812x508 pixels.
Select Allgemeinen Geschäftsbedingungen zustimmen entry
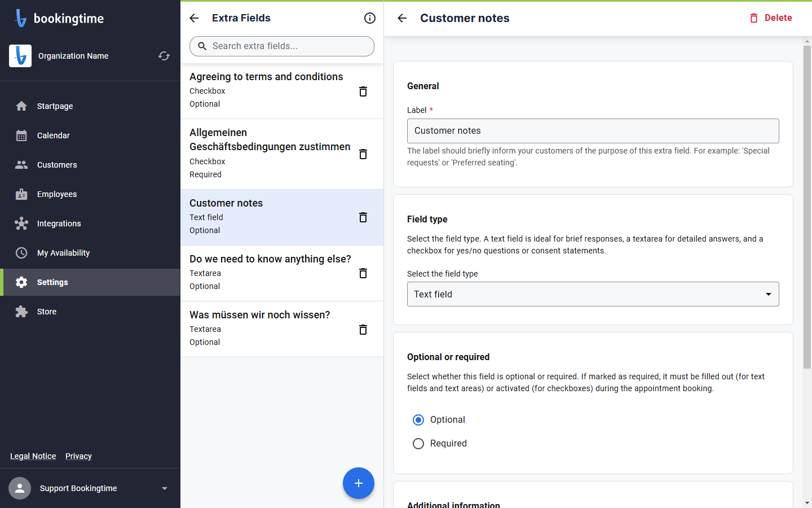[x=282, y=154]
